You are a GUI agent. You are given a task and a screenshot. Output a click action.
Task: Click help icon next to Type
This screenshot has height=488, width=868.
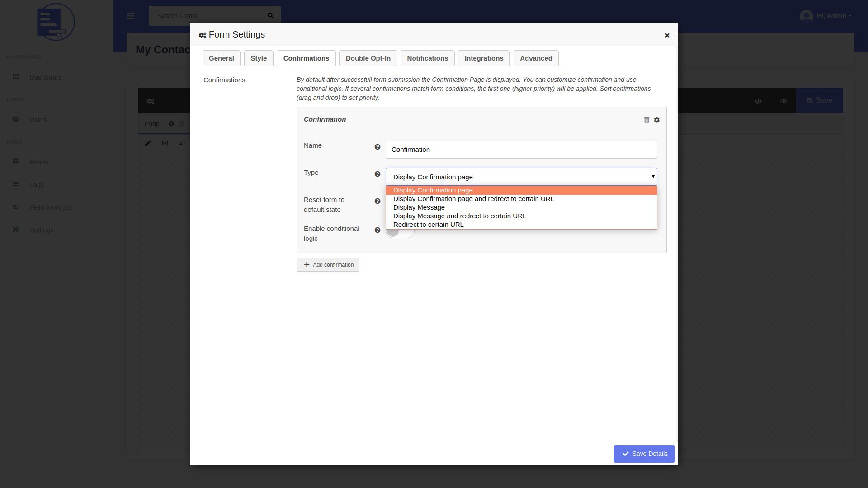point(377,174)
